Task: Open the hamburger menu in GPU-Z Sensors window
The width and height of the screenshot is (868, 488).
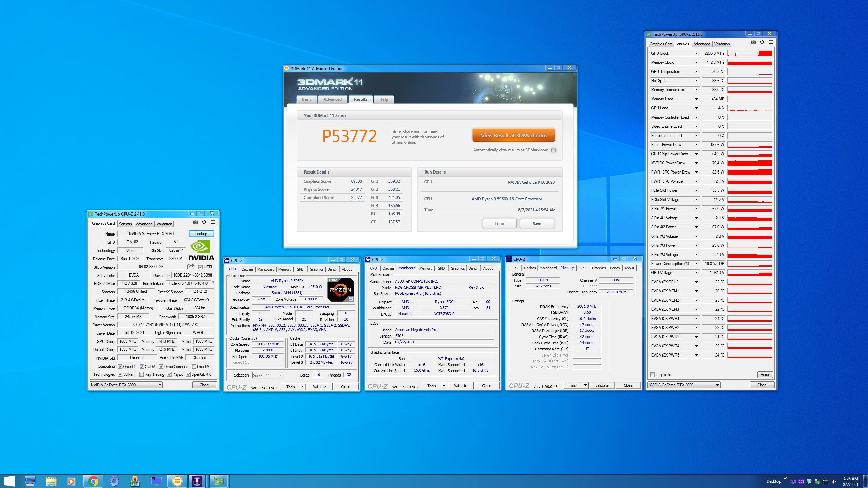Action: point(771,42)
